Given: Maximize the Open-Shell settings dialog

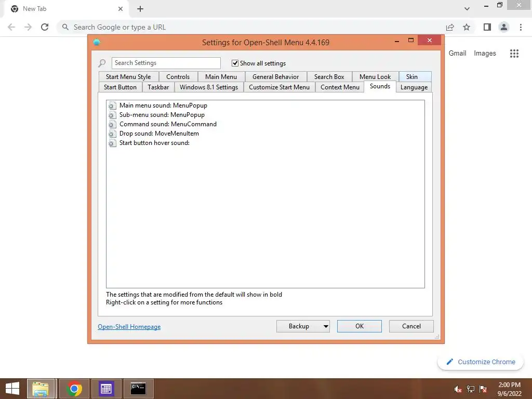Looking at the screenshot, I should click(411, 41).
